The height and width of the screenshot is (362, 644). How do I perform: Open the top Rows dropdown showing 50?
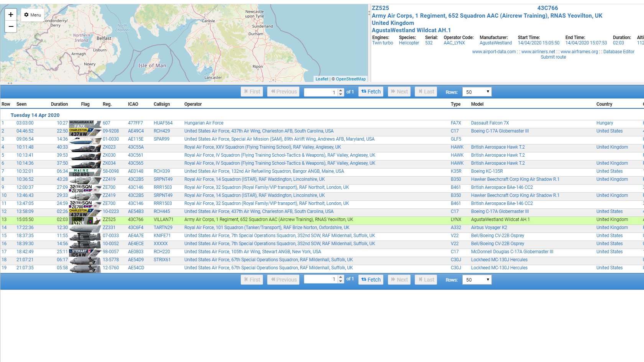pyautogui.click(x=477, y=92)
